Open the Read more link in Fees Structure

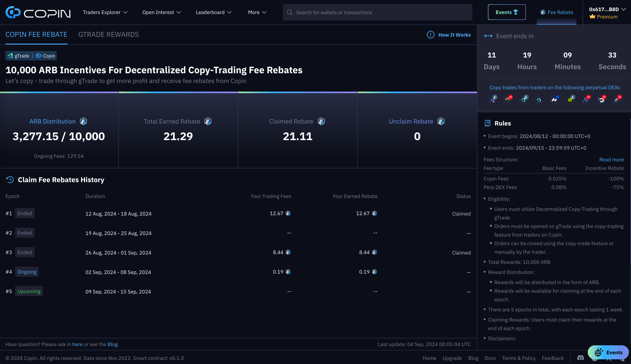(611, 160)
